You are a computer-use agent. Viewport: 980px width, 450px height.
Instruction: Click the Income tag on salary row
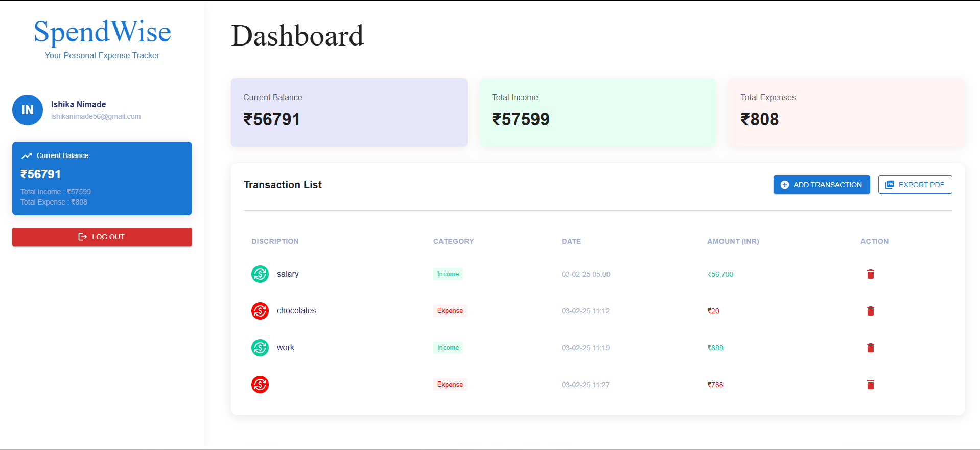[448, 274]
